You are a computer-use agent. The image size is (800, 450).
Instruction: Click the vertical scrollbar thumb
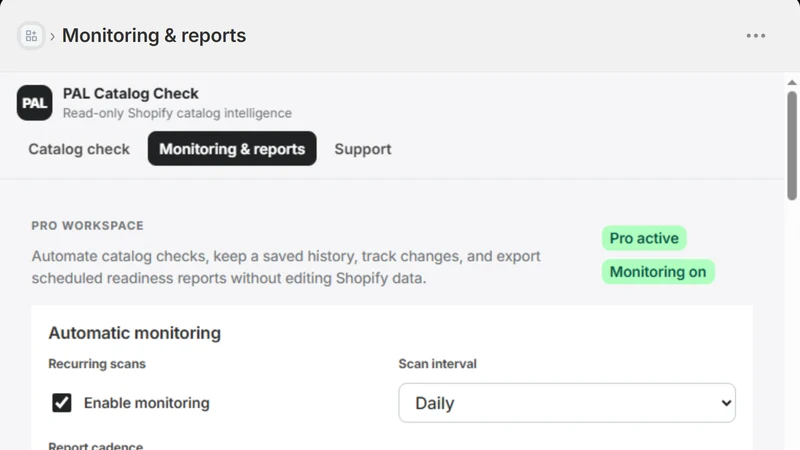(792, 145)
